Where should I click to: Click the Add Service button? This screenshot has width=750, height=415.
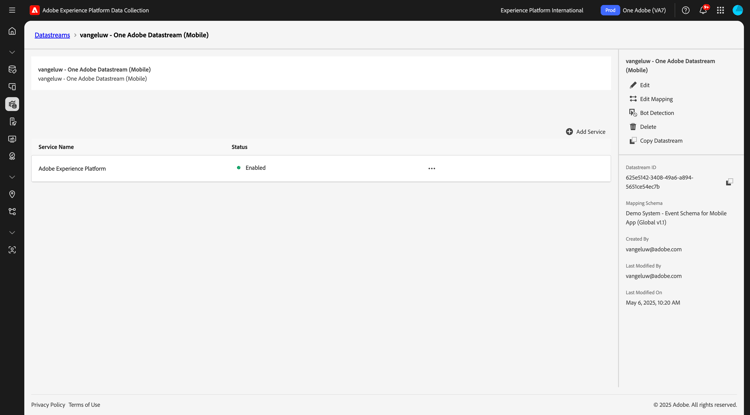click(585, 131)
